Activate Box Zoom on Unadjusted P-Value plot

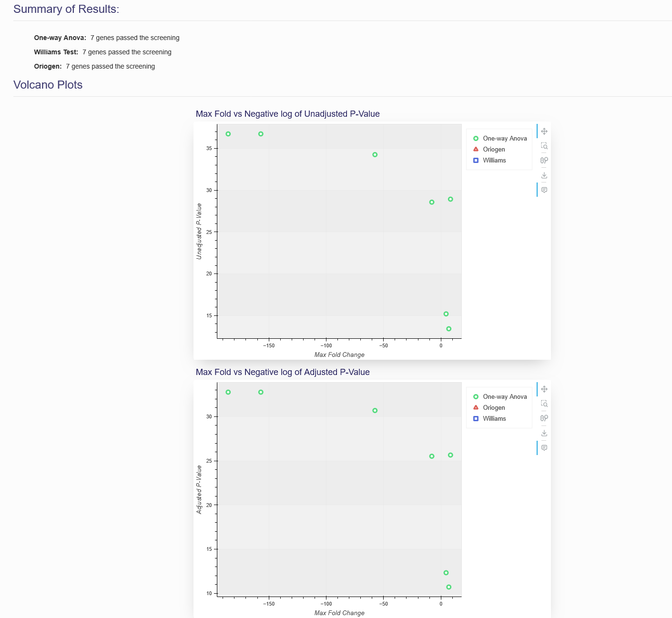click(x=544, y=146)
